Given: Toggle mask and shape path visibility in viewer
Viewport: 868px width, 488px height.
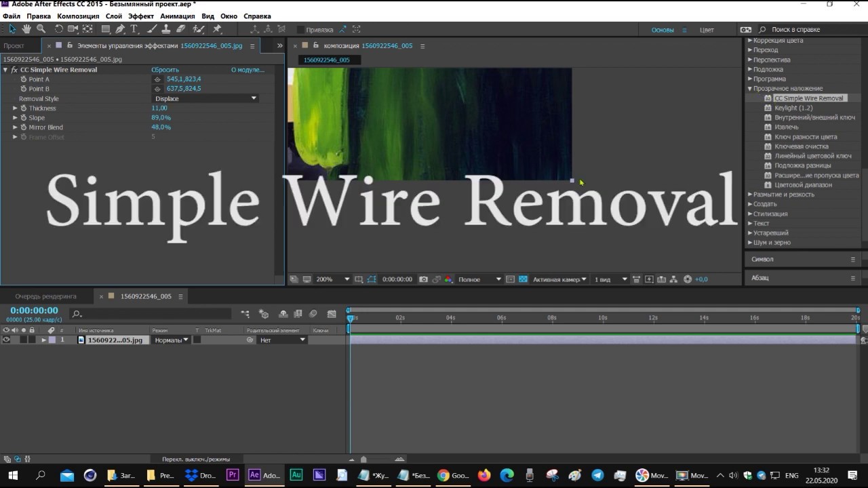Looking at the screenshot, I should click(x=371, y=279).
